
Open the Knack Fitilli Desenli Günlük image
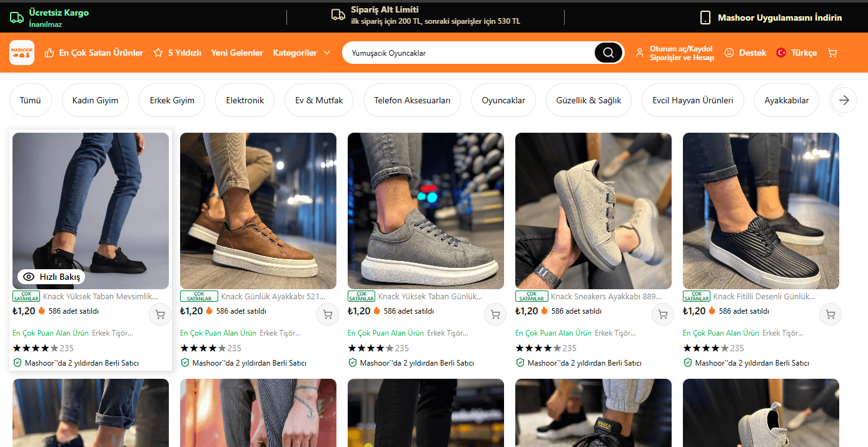761,211
